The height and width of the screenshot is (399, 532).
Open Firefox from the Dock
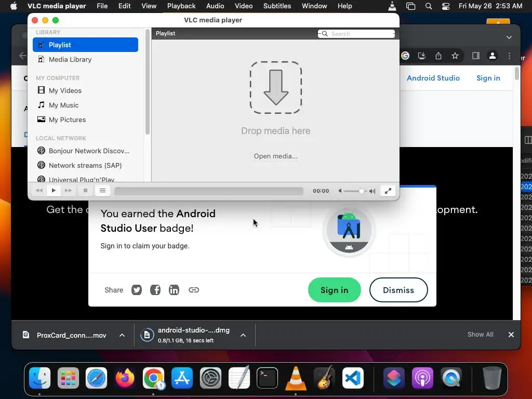tap(125, 378)
